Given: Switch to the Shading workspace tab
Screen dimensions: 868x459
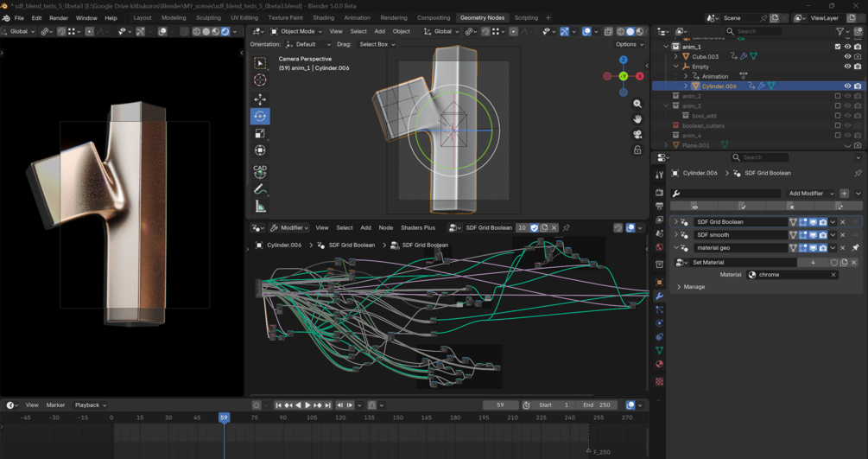Looking at the screenshot, I should coord(324,17).
